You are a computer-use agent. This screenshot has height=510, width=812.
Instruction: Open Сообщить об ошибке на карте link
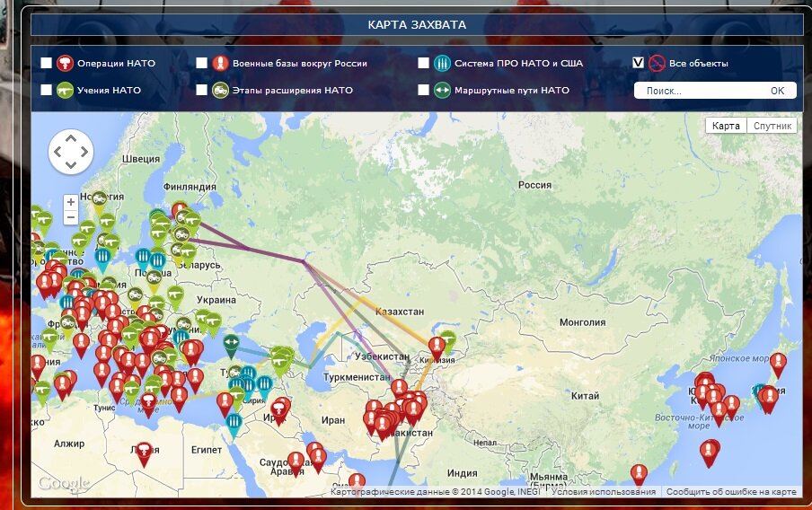tap(731, 491)
